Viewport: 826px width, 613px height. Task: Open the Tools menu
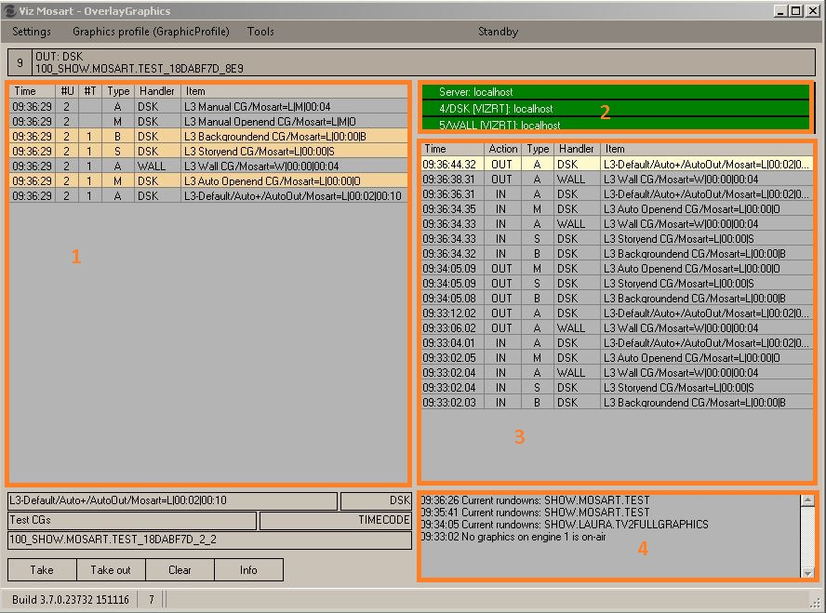260,31
